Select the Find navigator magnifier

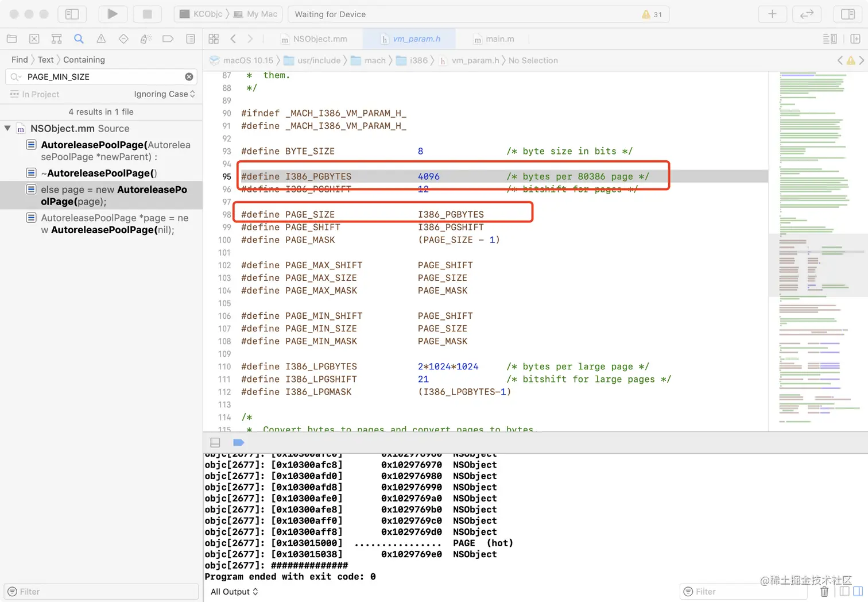pos(79,39)
